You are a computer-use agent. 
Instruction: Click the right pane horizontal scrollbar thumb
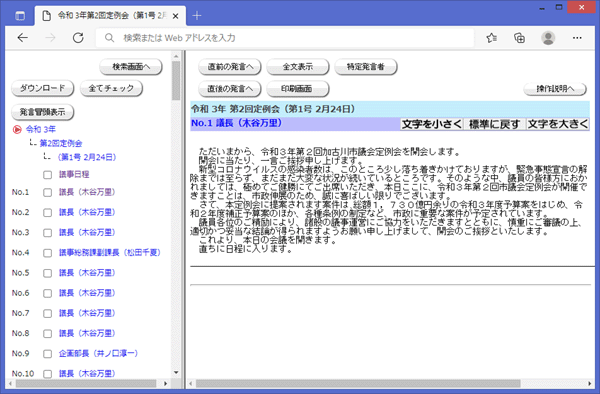[x=358, y=383]
